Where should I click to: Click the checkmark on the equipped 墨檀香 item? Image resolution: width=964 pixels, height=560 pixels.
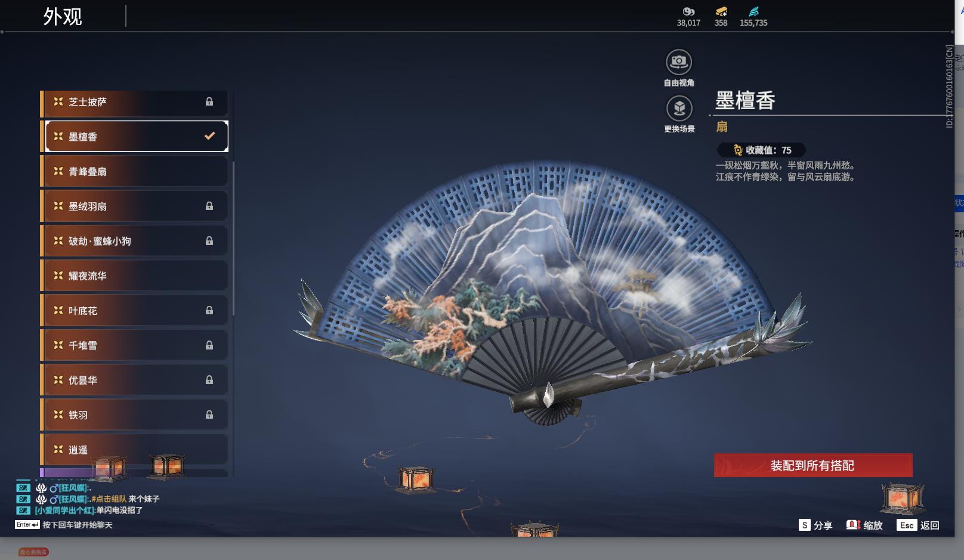[x=208, y=136]
